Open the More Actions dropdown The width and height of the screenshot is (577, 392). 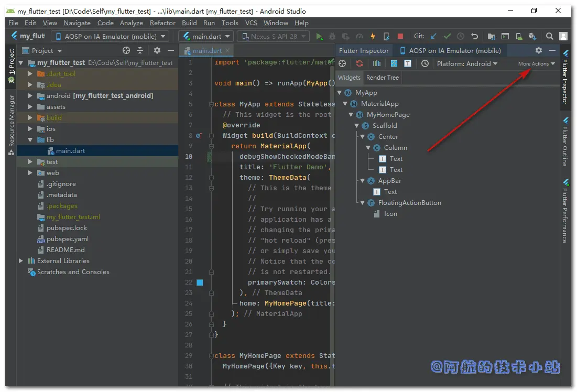coord(537,64)
